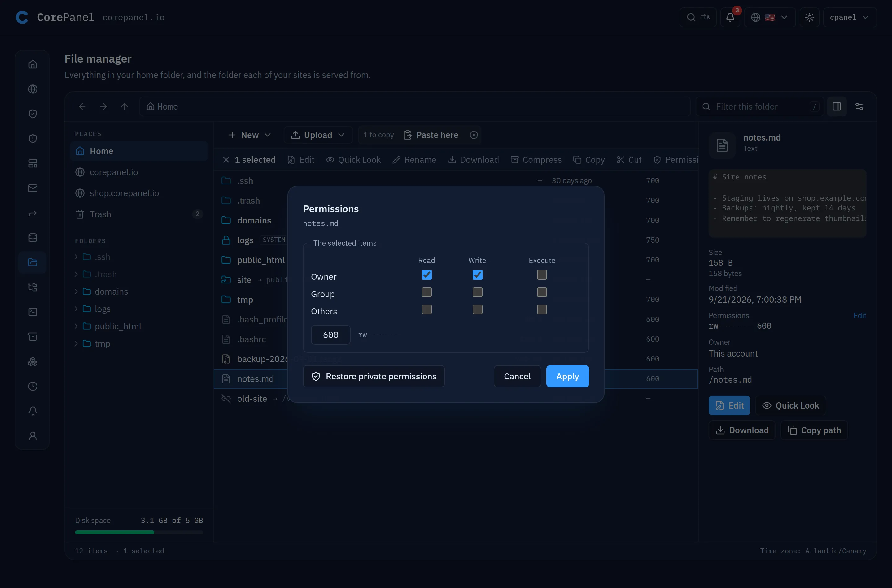Go up one folder level
The height and width of the screenshot is (588, 892).
pyautogui.click(x=124, y=106)
